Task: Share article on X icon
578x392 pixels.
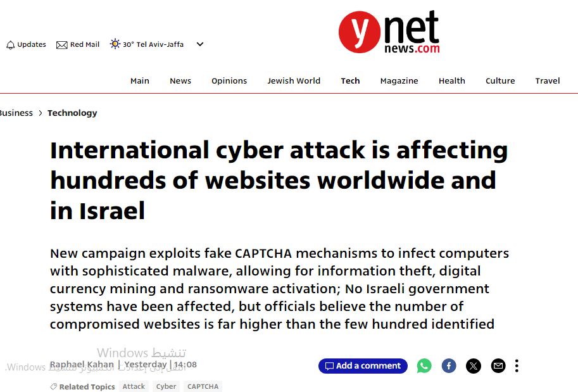Action: pos(474,366)
